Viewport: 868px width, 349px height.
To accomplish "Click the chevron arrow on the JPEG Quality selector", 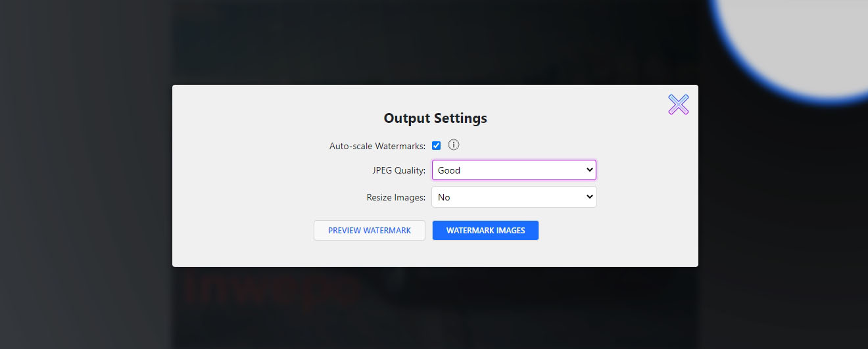I will [x=589, y=170].
